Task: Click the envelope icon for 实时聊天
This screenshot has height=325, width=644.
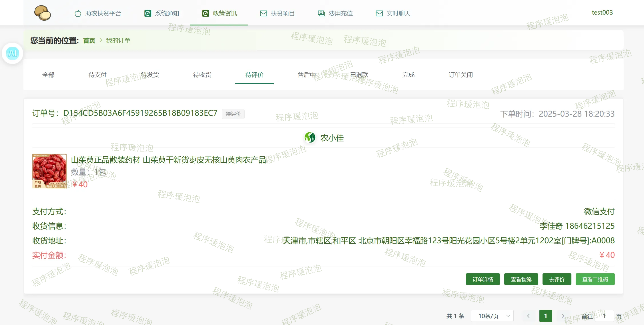Action: (379, 13)
